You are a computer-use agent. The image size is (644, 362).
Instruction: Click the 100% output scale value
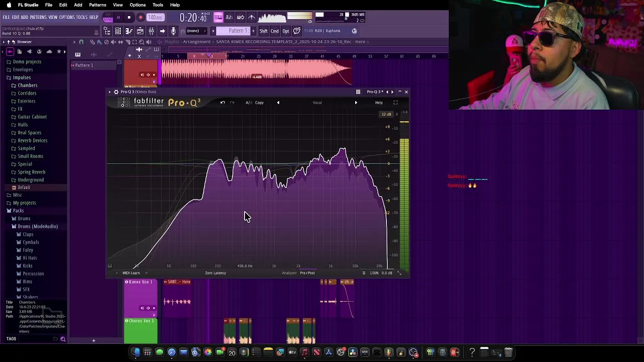tap(374, 273)
